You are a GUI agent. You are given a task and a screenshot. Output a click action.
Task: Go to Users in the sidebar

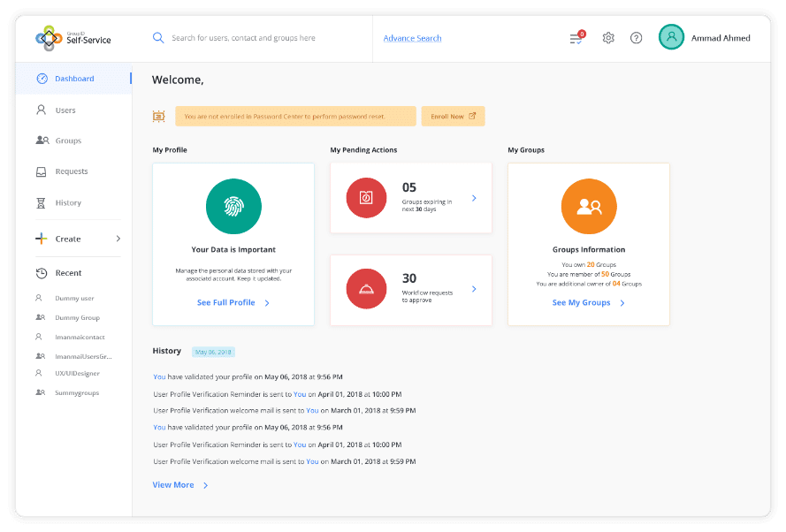[65, 110]
